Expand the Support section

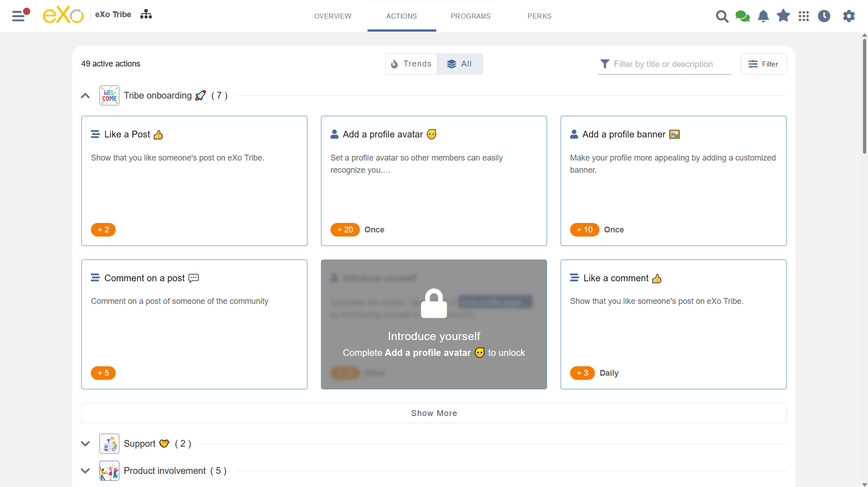click(x=85, y=444)
